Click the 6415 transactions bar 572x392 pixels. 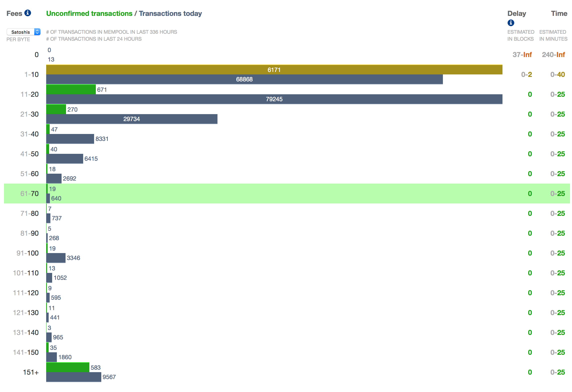click(65, 159)
